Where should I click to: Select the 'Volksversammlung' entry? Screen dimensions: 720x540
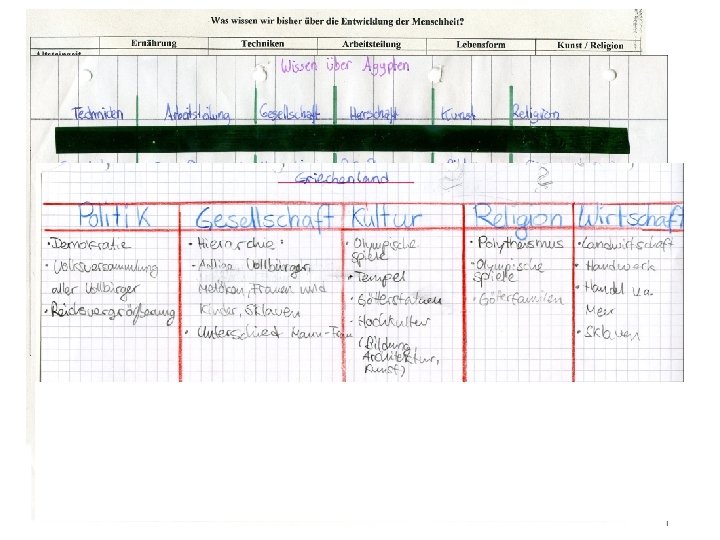[x=103, y=268]
